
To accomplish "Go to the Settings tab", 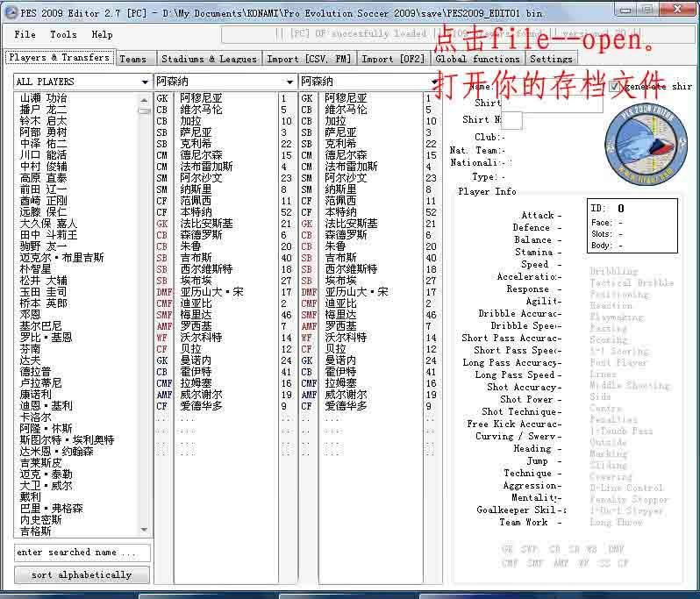I will (551, 59).
